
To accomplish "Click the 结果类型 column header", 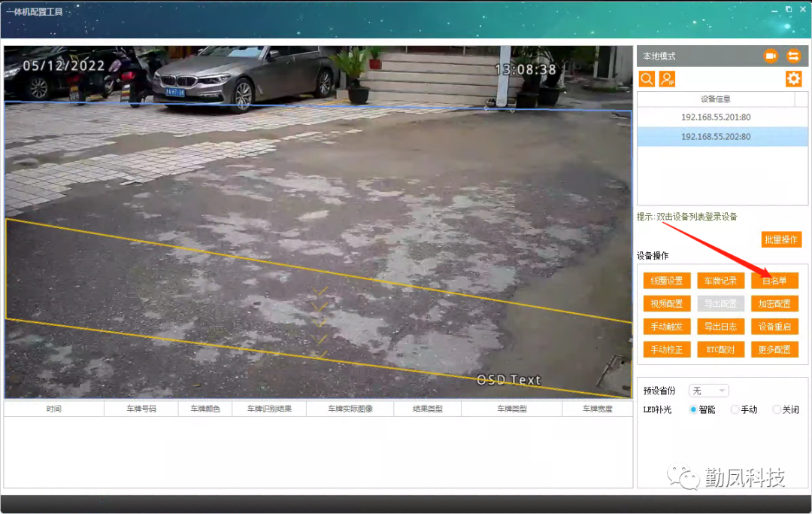I will pyautogui.click(x=428, y=409).
